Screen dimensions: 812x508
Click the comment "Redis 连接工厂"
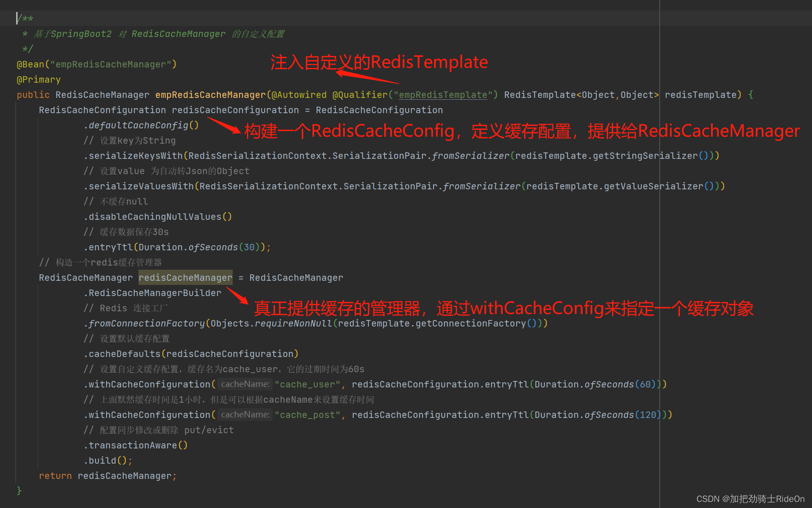click(x=126, y=308)
